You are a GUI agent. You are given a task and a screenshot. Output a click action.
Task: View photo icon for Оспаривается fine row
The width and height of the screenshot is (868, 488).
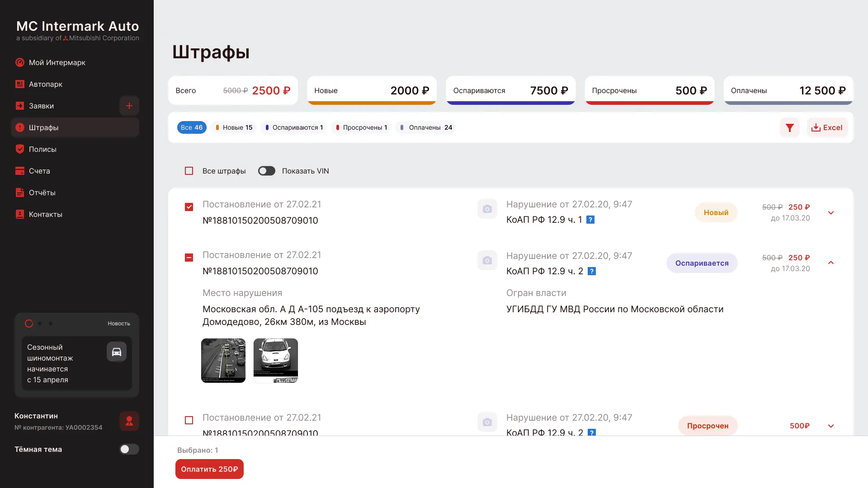[487, 260]
